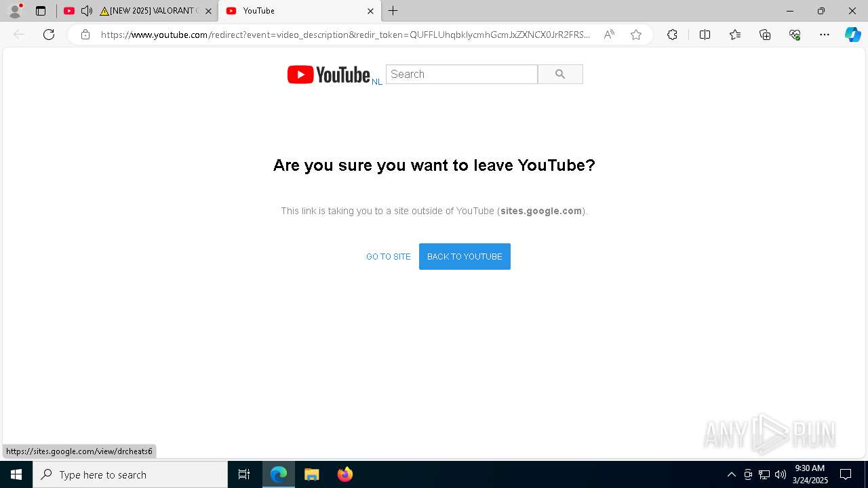Open tab actions menu icon
This screenshot has width=868, height=488.
click(41, 11)
